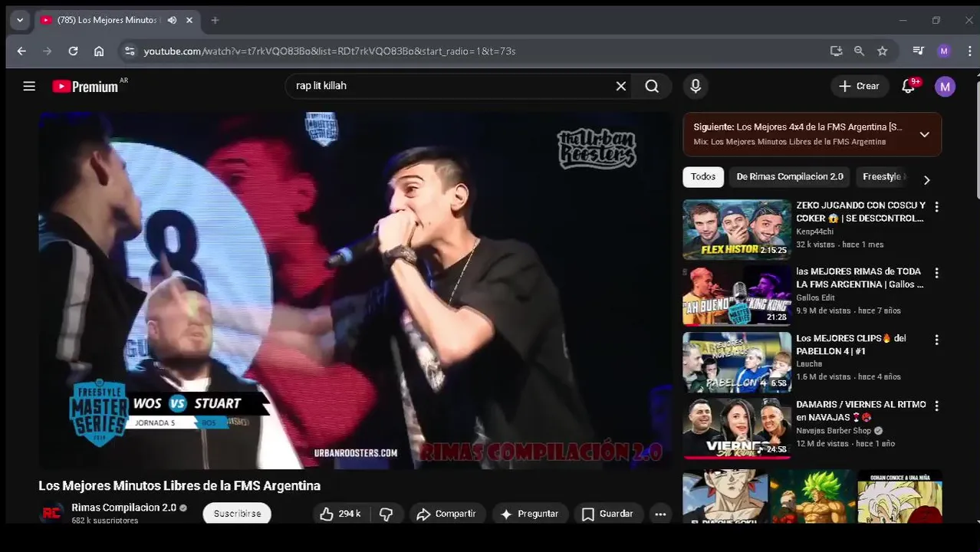The width and height of the screenshot is (980, 552).
Task: Mute the tab via speaker icon
Action: [172, 21]
